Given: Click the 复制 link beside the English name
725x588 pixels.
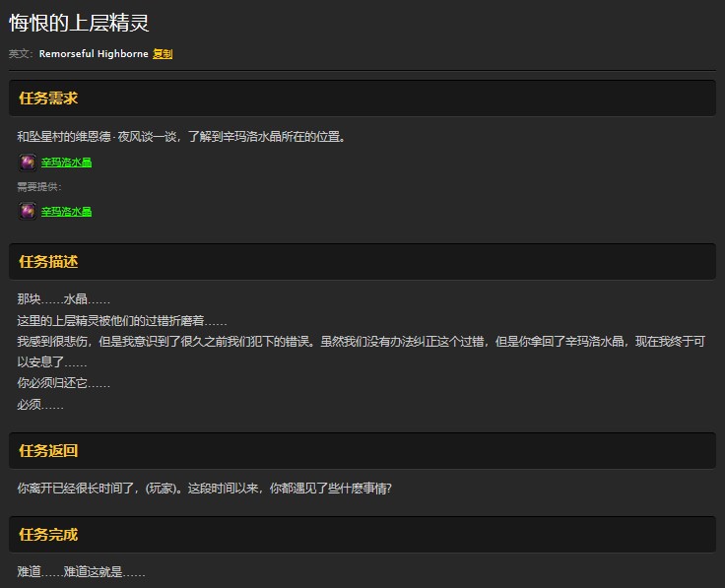Looking at the screenshot, I should pyautogui.click(x=163, y=54).
